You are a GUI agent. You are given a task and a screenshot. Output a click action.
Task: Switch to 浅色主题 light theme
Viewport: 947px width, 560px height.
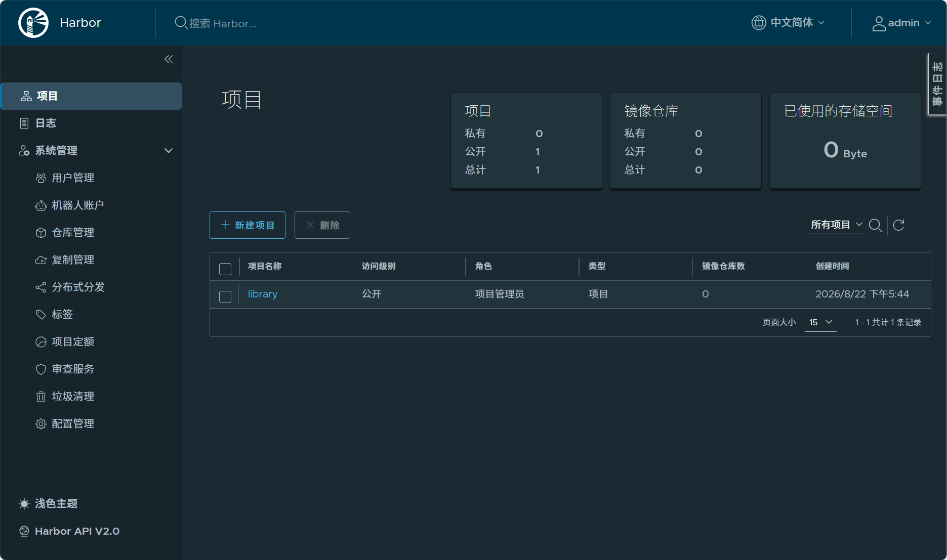pos(56,504)
